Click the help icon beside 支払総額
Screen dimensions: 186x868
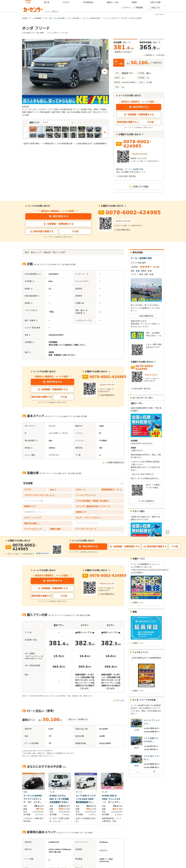(x=129, y=42)
